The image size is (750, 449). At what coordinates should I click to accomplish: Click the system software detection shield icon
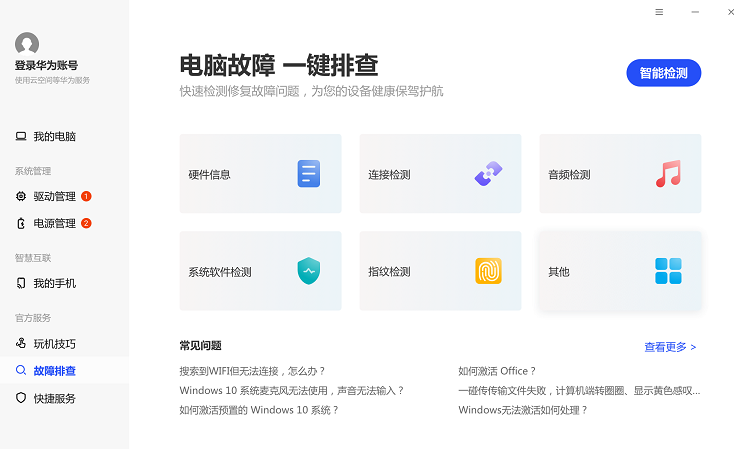click(x=308, y=271)
